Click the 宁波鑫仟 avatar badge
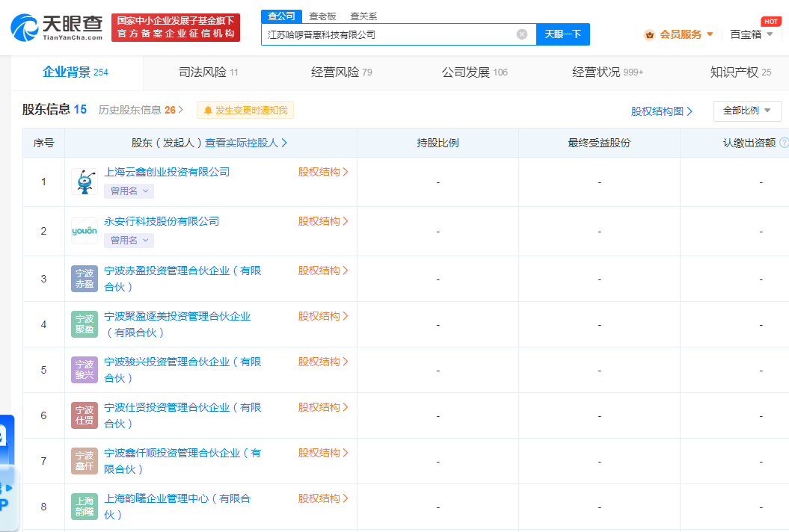789x532 pixels. (85, 461)
